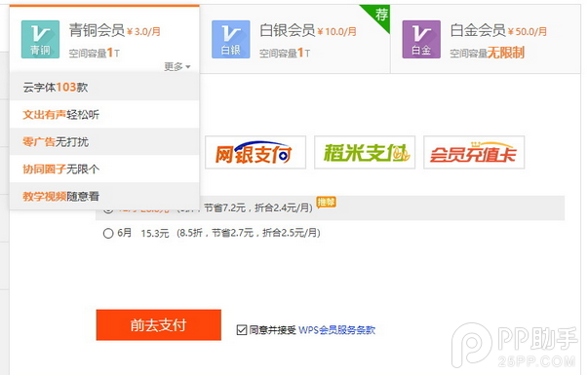The height and width of the screenshot is (375, 588).
Task: Click 教学视频随意看 in the dropdown list
Action: 104,196
